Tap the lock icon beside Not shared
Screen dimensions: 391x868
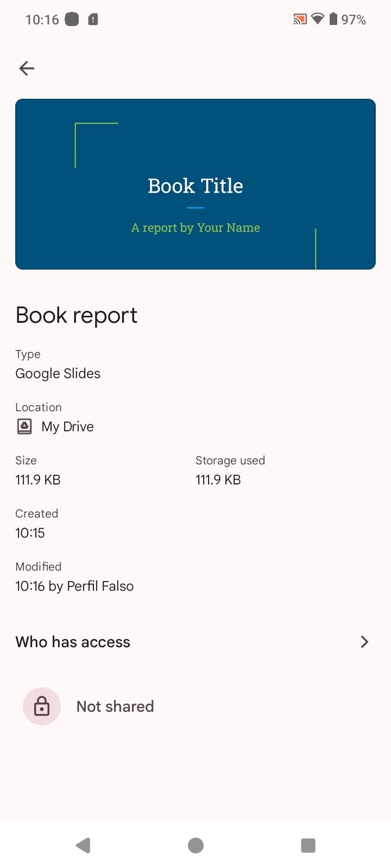[42, 706]
